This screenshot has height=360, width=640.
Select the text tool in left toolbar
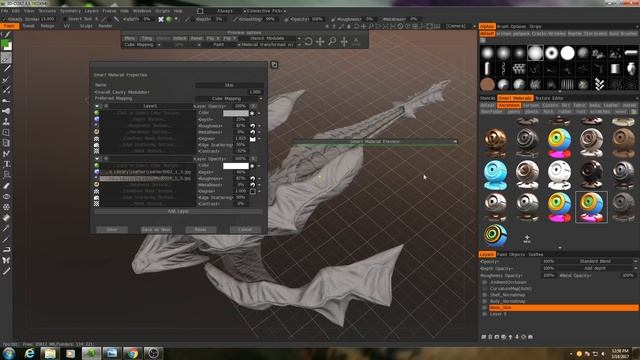point(6,164)
